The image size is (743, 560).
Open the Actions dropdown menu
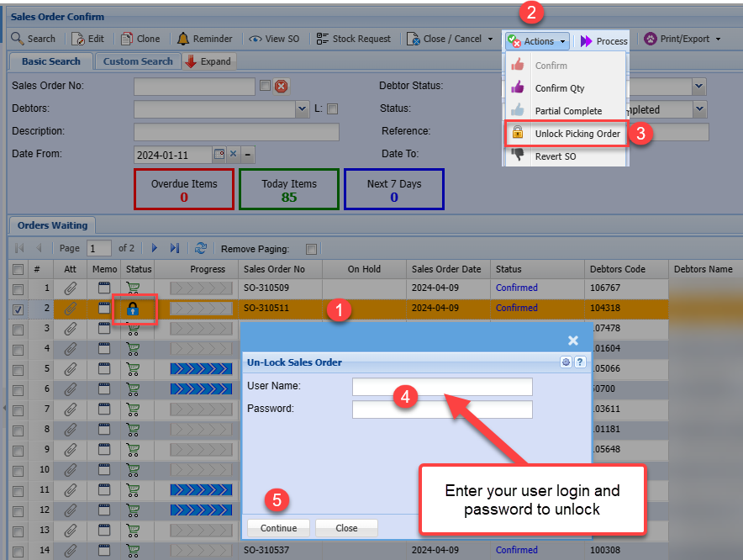pyautogui.click(x=537, y=41)
